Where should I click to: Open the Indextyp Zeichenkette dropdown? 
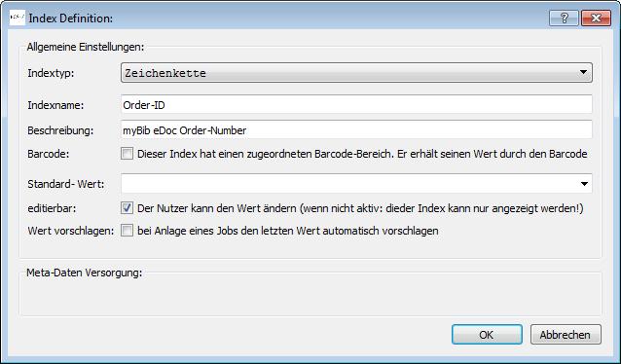[356, 73]
